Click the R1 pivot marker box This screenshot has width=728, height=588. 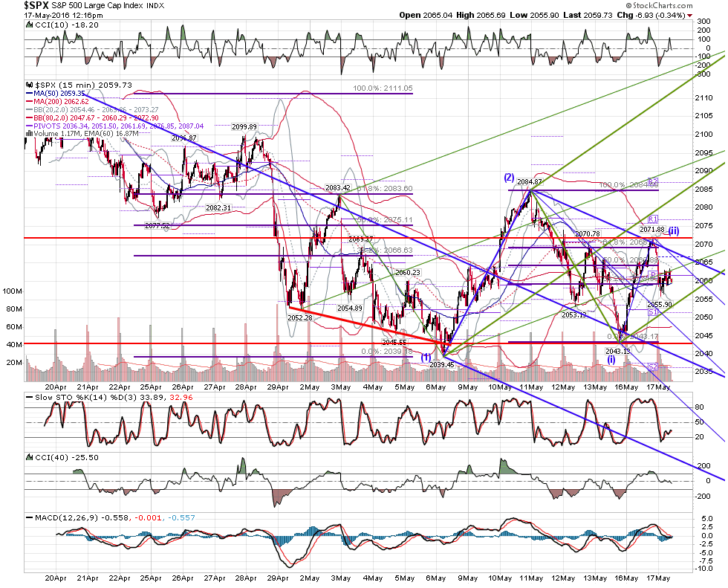(x=653, y=219)
